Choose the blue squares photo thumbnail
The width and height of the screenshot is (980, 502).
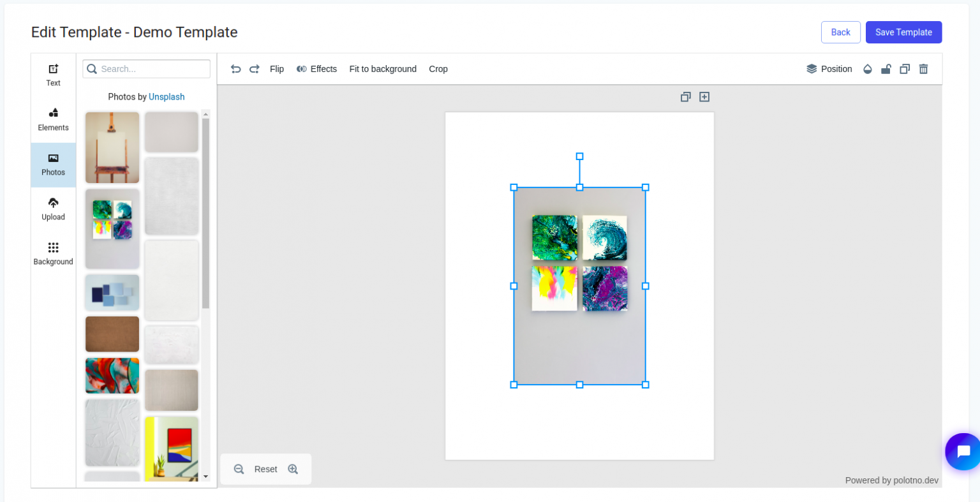click(x=112, y=293)
